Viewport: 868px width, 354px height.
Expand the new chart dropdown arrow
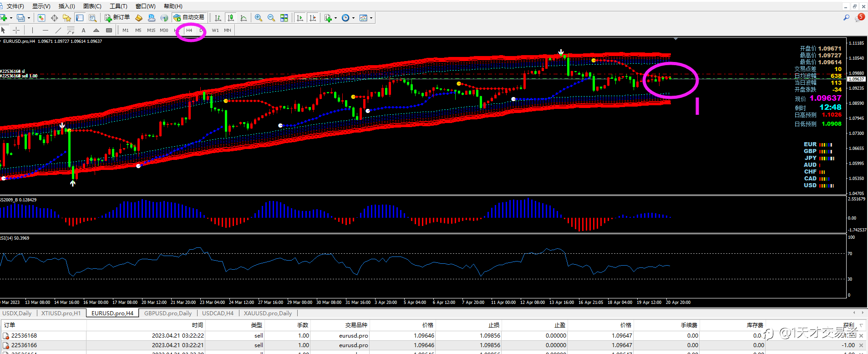[11, 18]
